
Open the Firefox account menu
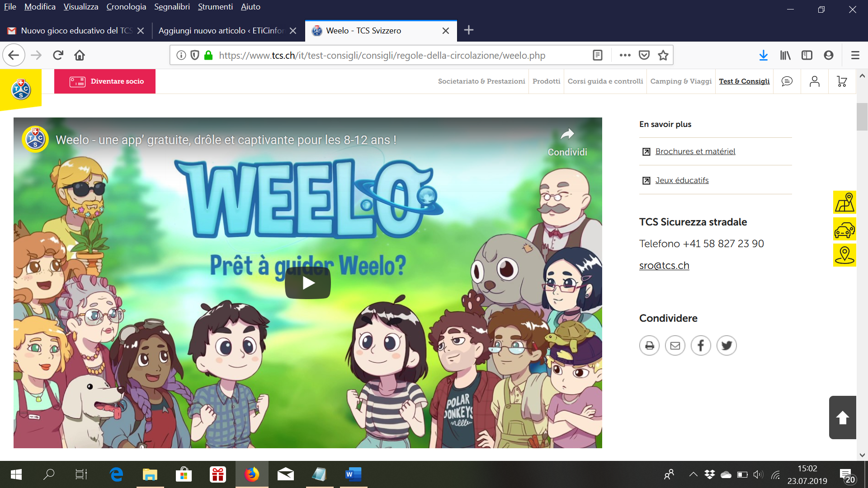pyautogui.click(x=829, y=55)
